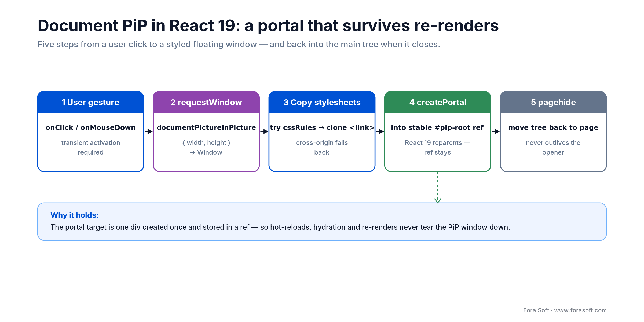Click 'try cssRules → clone <link>' text
The height and width of the screenshot is (322, 644).
coord(322,127)
